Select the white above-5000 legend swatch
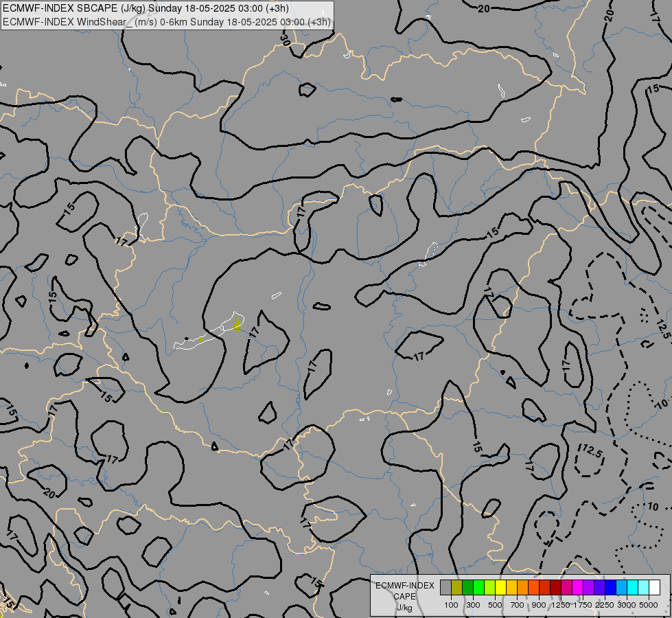This screenshot has width=672, height=618. (x=655, y=588)
